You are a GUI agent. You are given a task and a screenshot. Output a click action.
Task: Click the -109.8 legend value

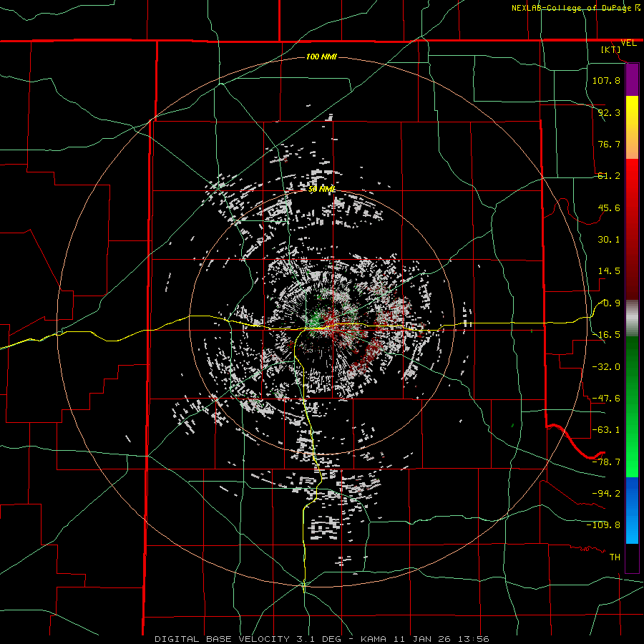tap(603, 525)
